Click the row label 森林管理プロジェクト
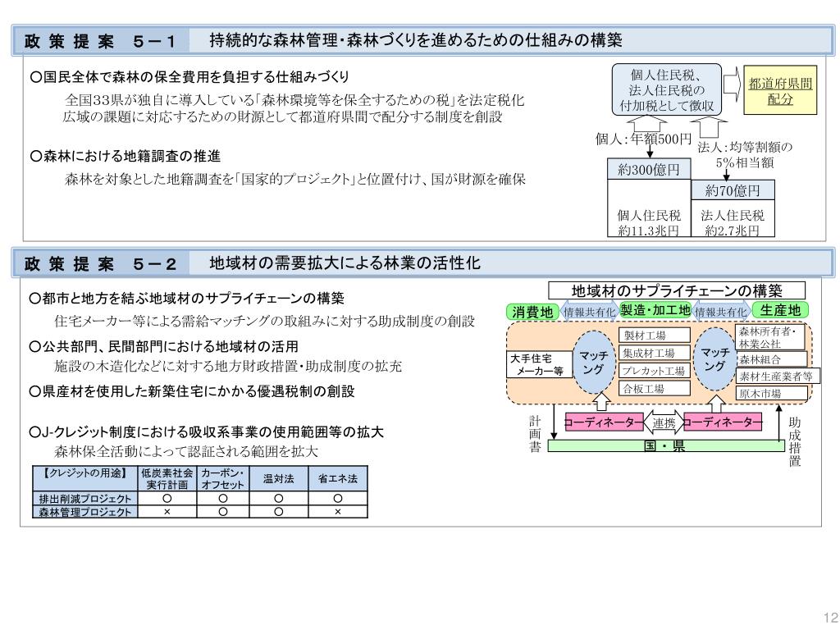Image resolution: width=840 pixels, height=630 pixels. pyautogui.click(x=85, y=512)
